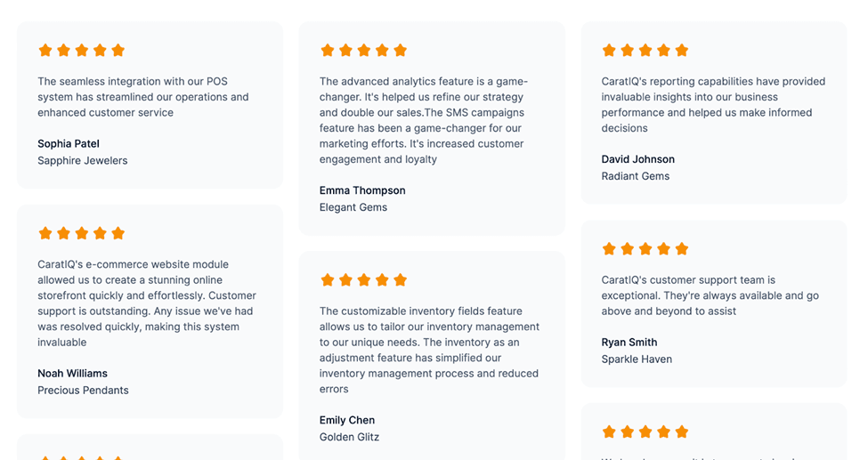Select David Johnson reviewer name
Viewport: 868px width, 460px height.
638,159
